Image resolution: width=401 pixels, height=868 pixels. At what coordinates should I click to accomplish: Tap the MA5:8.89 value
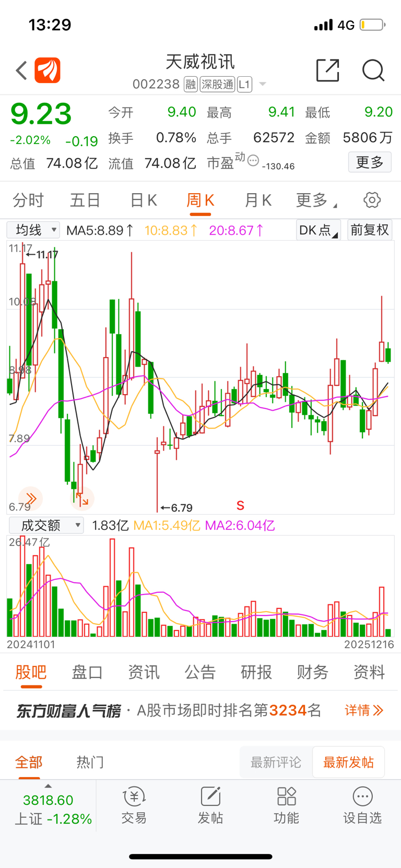click(x=100, y=230)
